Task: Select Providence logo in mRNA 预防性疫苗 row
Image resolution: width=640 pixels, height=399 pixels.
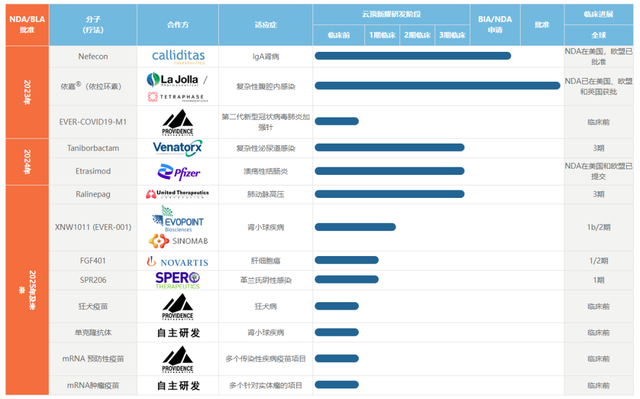Action: pos(178,359)
